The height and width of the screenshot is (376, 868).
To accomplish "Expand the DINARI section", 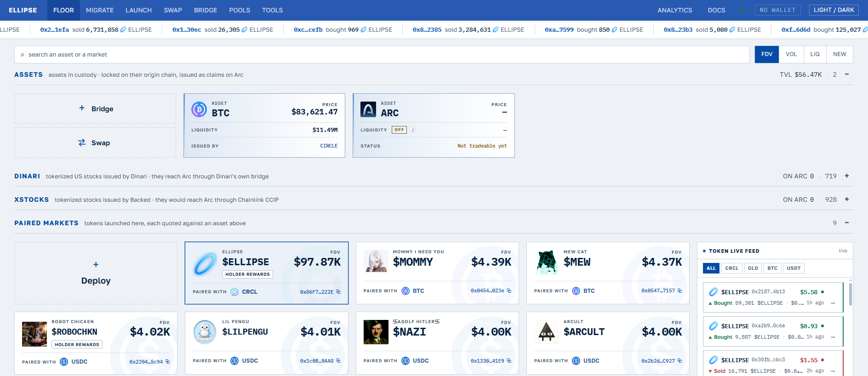I will point(847,176).
